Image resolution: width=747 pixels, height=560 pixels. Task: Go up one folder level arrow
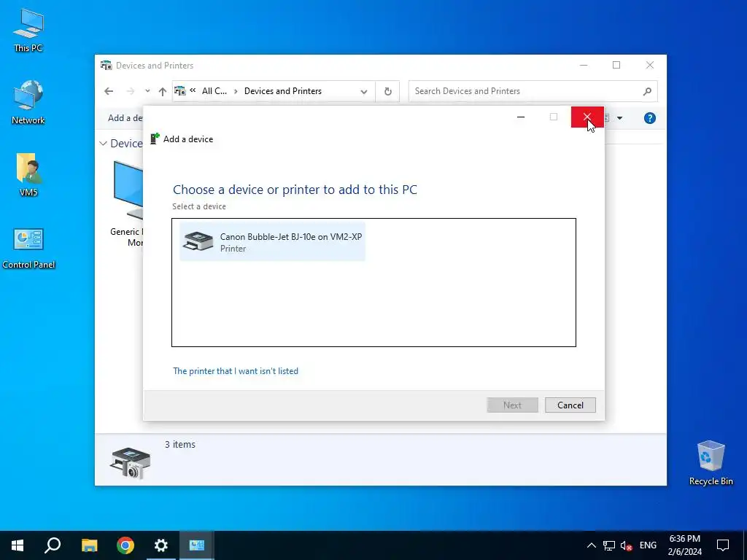pyautogui.click(x=163, y=91)
